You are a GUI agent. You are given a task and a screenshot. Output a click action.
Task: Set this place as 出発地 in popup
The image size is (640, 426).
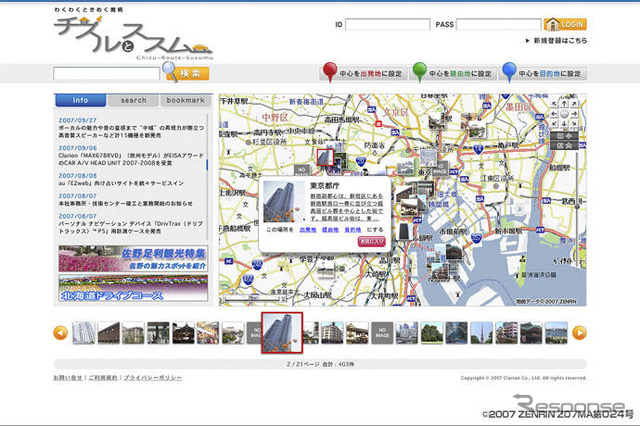coord(308,230)
